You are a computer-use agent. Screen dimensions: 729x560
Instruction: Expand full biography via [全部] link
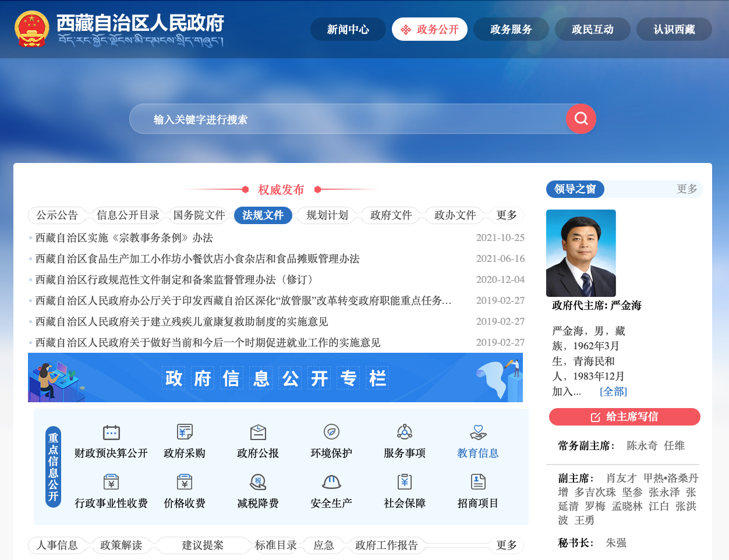[x=613, y=392]
